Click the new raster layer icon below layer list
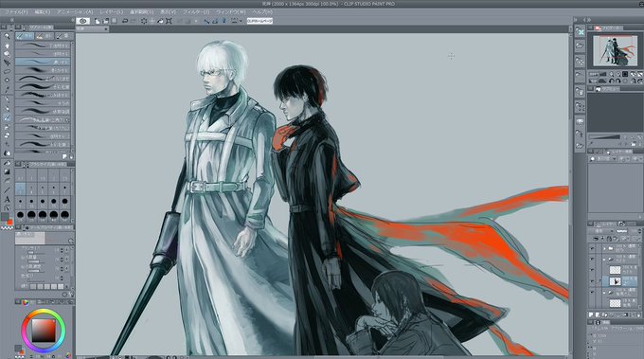Viewport: 644px width, 359px height. pyautogui.click(x=591, y=314)
